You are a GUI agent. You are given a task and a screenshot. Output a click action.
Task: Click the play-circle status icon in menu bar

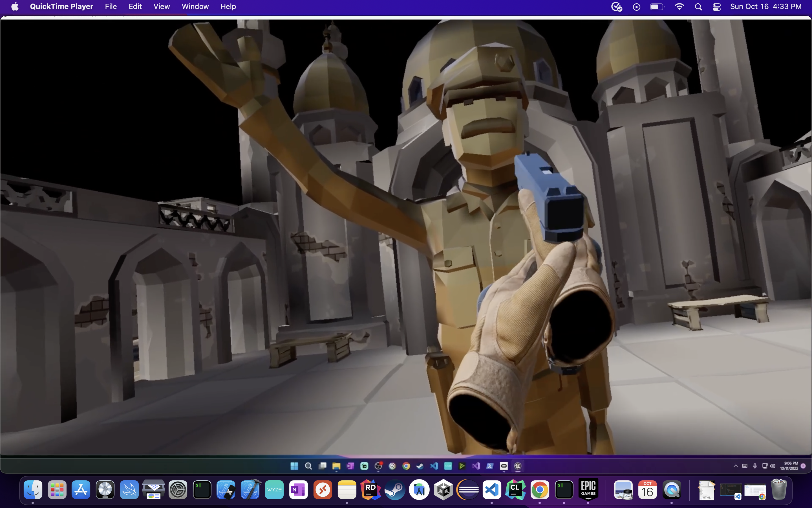[637, 7]
